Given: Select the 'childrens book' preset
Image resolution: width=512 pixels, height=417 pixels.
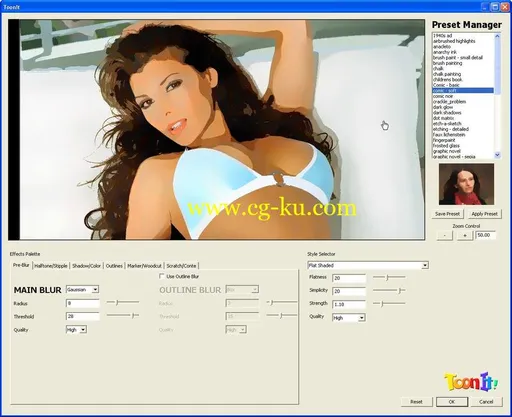Looking at the screenshot, I should pyautogui.click(x=447, y=80).
